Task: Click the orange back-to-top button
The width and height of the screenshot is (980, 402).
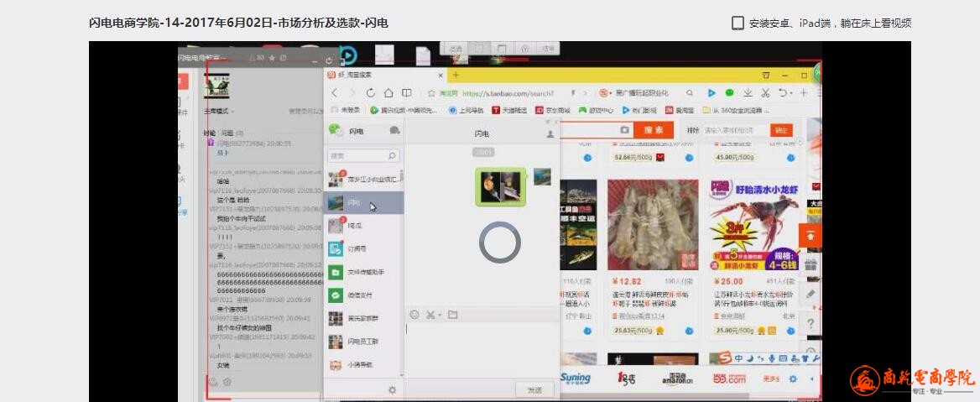Action: coord(810,236)
